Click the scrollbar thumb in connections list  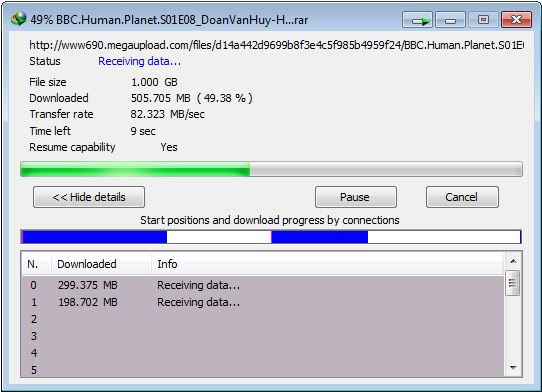pyautogui.click(x=512, y=283)
